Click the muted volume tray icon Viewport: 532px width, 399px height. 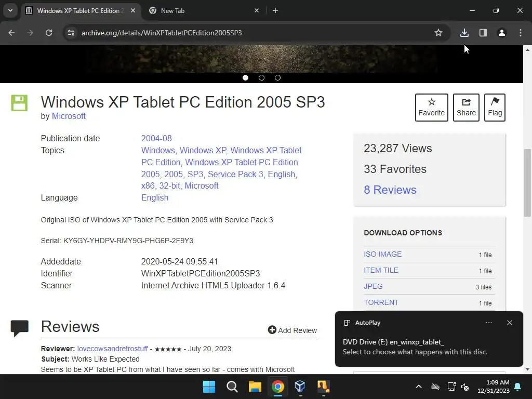tap(465, 387)
